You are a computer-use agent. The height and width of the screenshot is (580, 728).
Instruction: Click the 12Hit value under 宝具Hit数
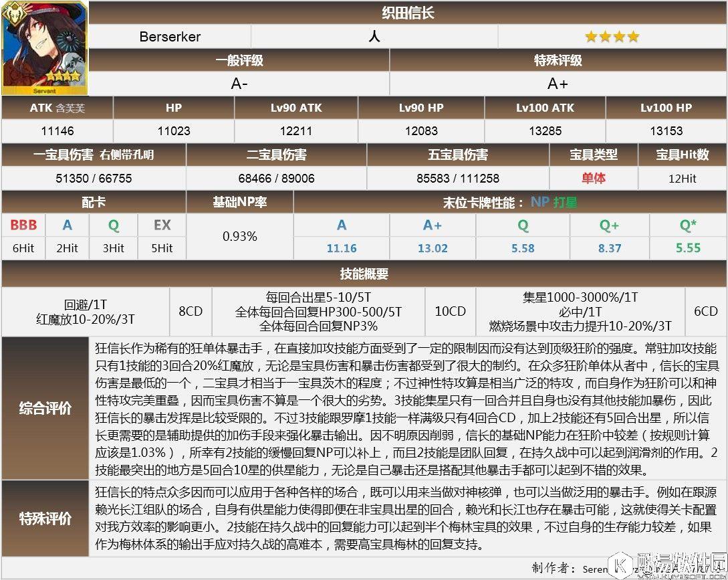(682, 178)
